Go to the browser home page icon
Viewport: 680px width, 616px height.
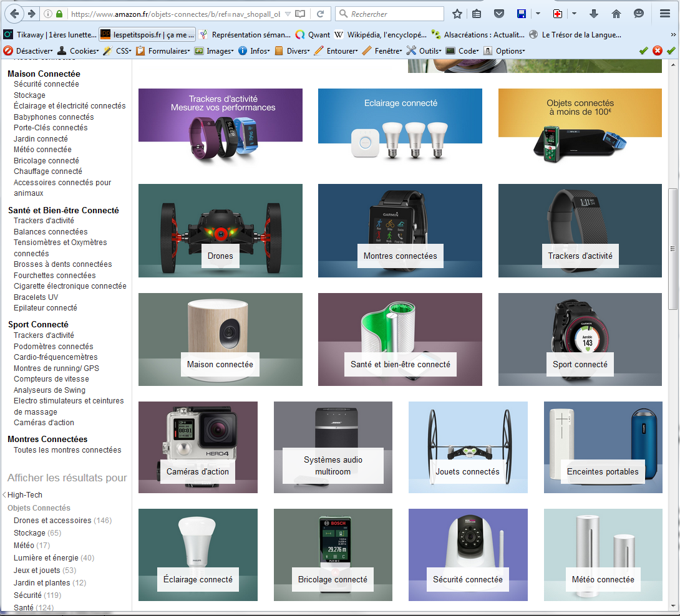[x=616, y=14]
